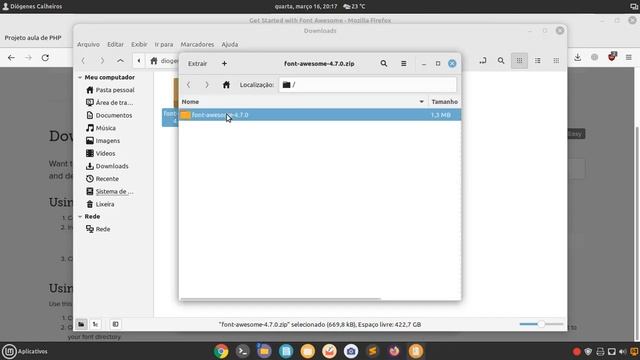640x360 pixels.
Task: Click the 1,3 MB size cell
Action: point(441,115)
